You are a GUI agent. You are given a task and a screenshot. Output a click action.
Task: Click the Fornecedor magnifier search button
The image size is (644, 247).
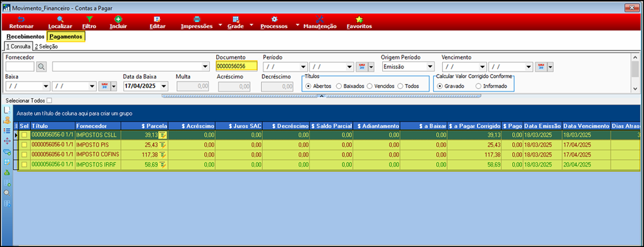(x=42, y=67)
